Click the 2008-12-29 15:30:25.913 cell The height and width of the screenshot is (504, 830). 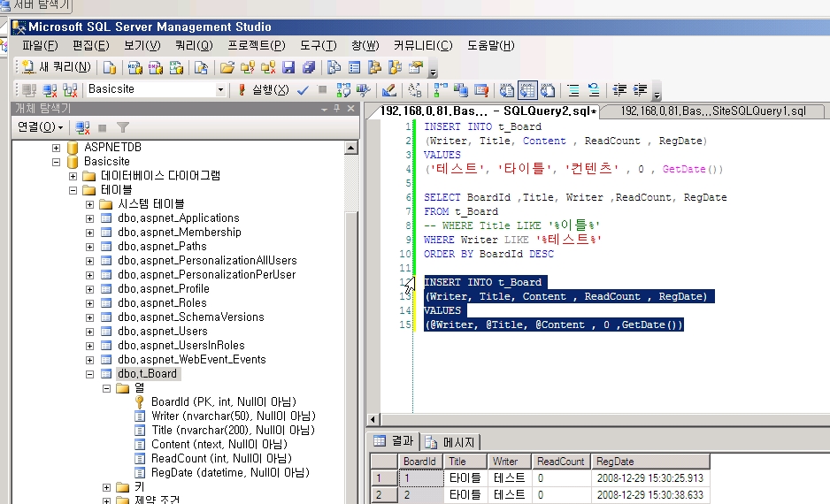[x=650, y=478]
